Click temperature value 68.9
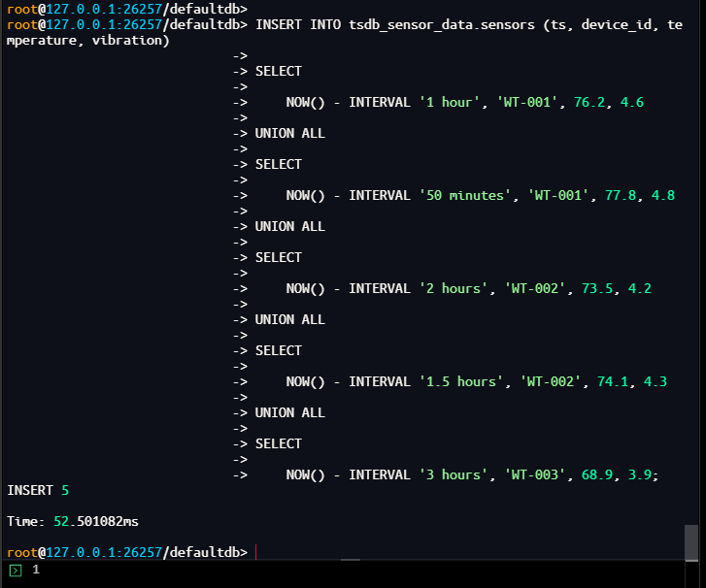706x588 pixels. [x=597, y=474]
